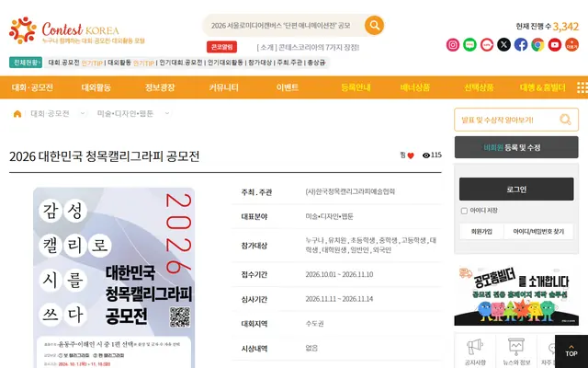Open the 인기대회.공모전 link
The image size is (588, 368).
point(181,63)
